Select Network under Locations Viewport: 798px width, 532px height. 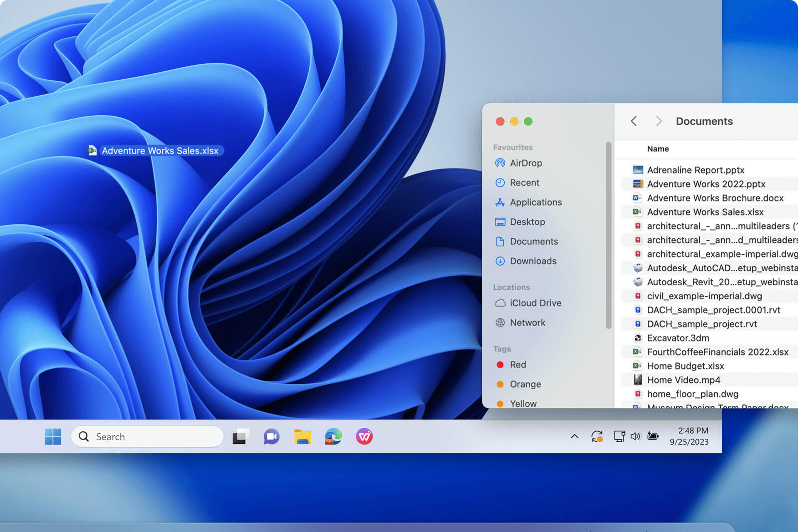click(527, 323)
